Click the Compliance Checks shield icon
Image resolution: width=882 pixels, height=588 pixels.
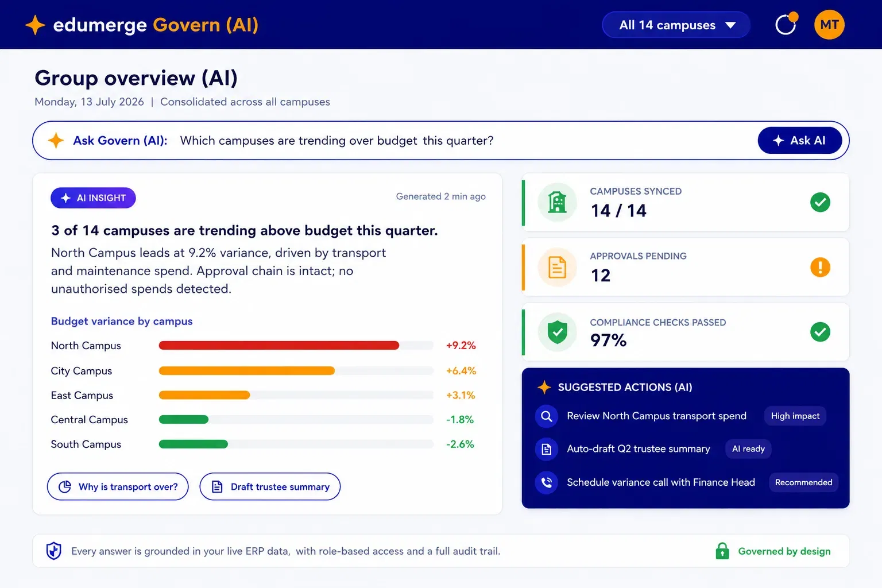[x=557, y=332]
